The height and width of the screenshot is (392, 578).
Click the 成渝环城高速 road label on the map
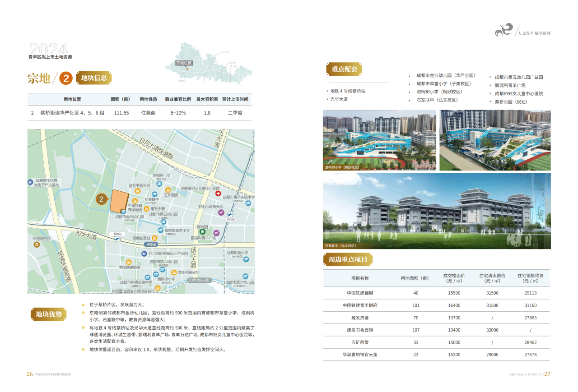coord(64,266)
